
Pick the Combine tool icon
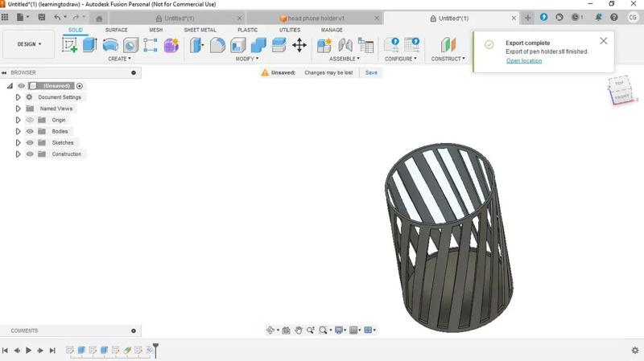258,45
